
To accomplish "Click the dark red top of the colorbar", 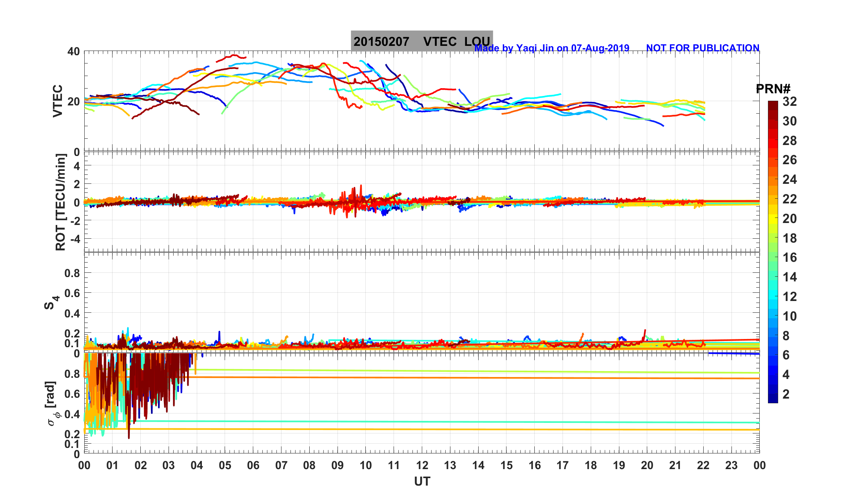I will tap(773, 105).
